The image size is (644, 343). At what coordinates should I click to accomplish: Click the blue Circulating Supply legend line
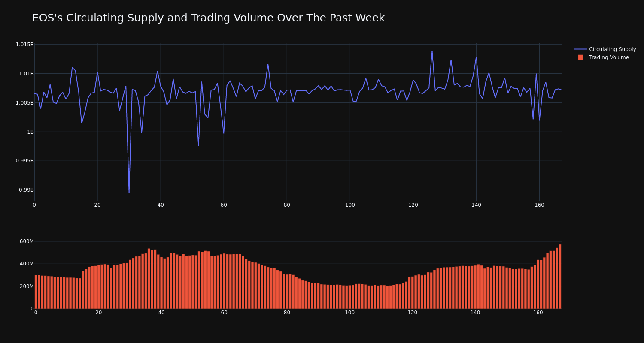580,49
